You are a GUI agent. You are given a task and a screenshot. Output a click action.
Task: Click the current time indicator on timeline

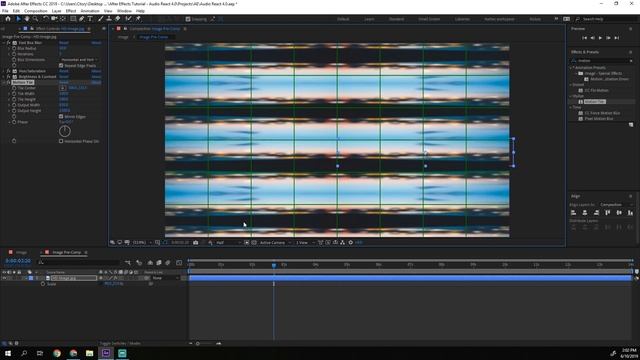[274, 265]
